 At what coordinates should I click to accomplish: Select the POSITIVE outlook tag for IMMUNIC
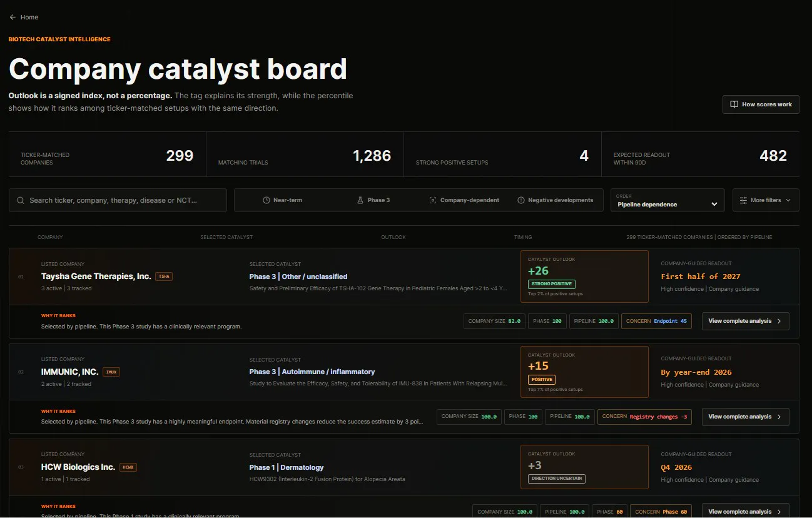(541, 379)
